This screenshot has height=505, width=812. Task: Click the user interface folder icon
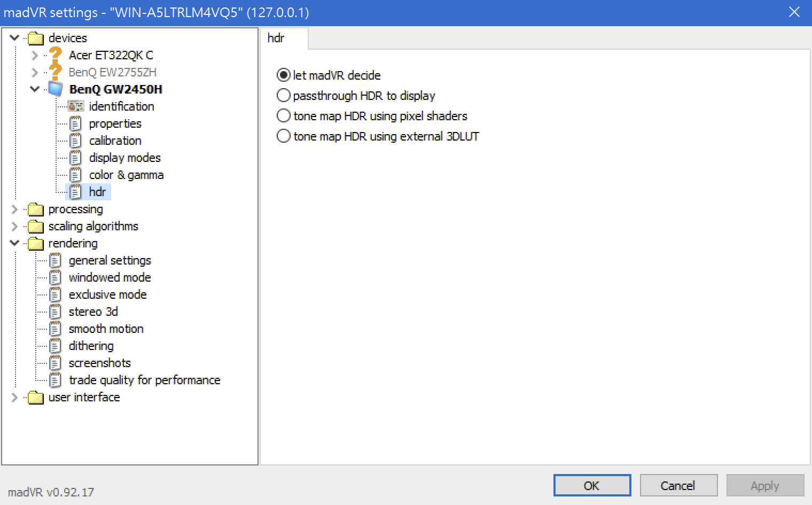[x=36, y=398]
